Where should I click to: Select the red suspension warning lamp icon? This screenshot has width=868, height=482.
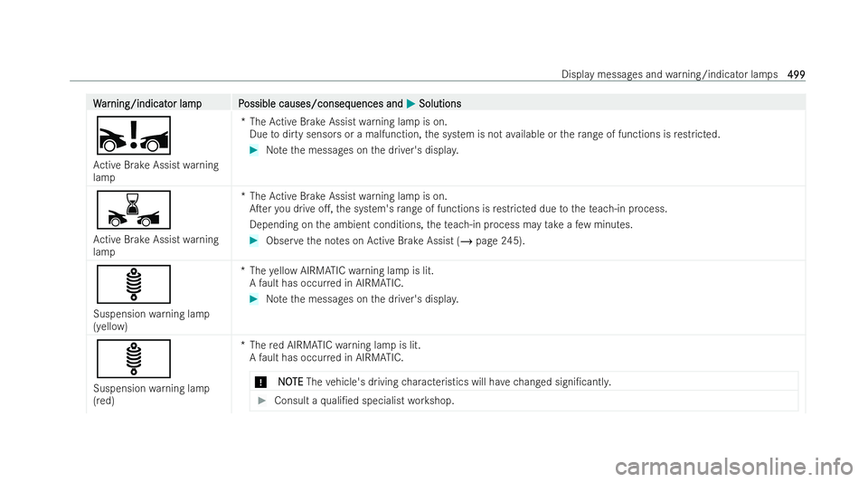134,359
